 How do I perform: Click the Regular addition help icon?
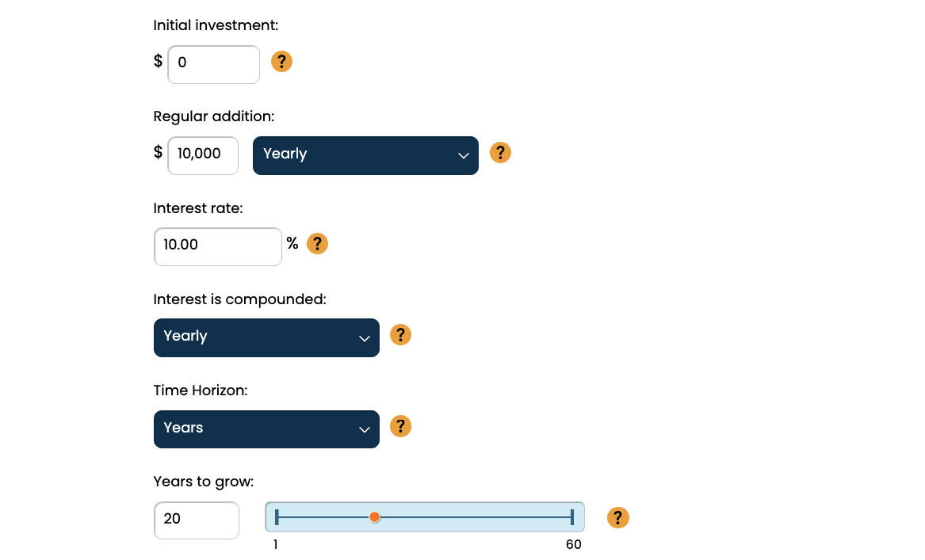point(500,153)
